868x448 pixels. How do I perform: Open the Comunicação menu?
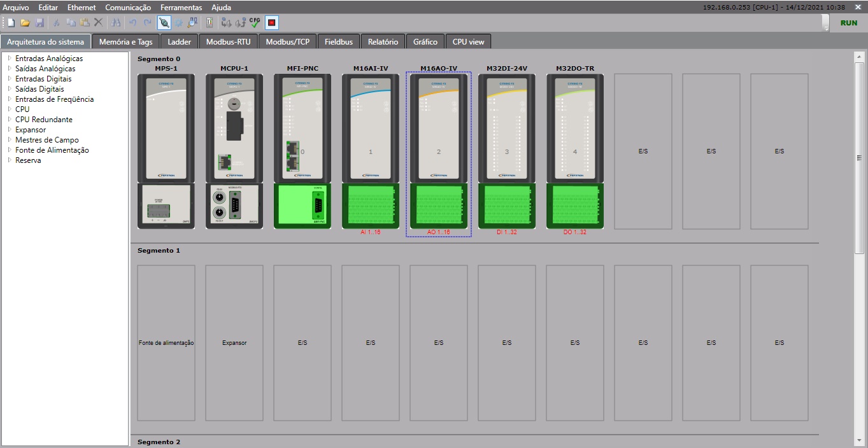pos(128,8)
